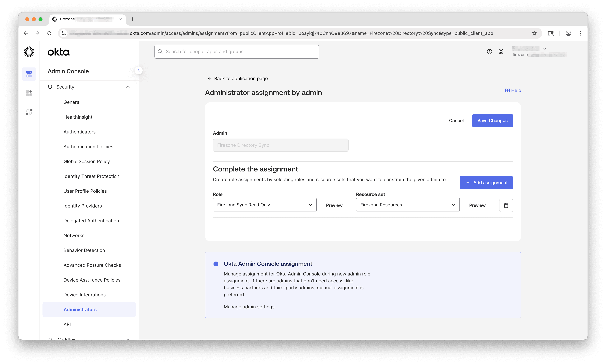Screen dimensions: 606x364
Task: Delete the role assignment with the trash icon
Action: pyautogui.click(x=506, y=205)
